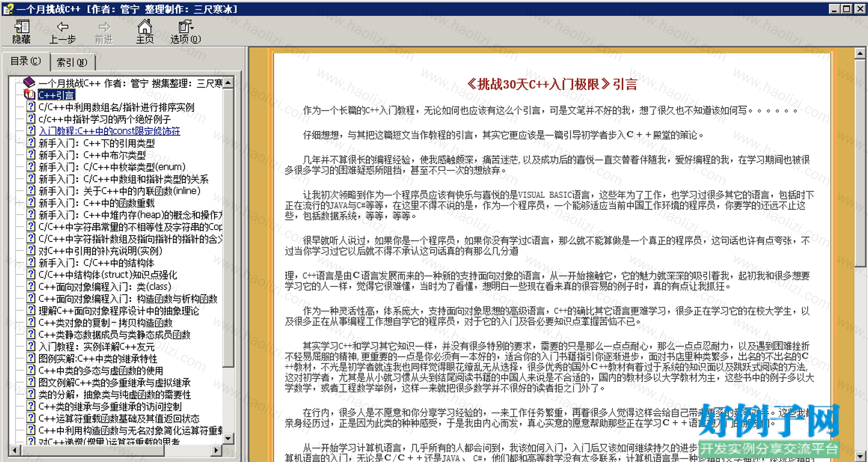Click the contents tree scroll-left arrow

pos(15,450)
